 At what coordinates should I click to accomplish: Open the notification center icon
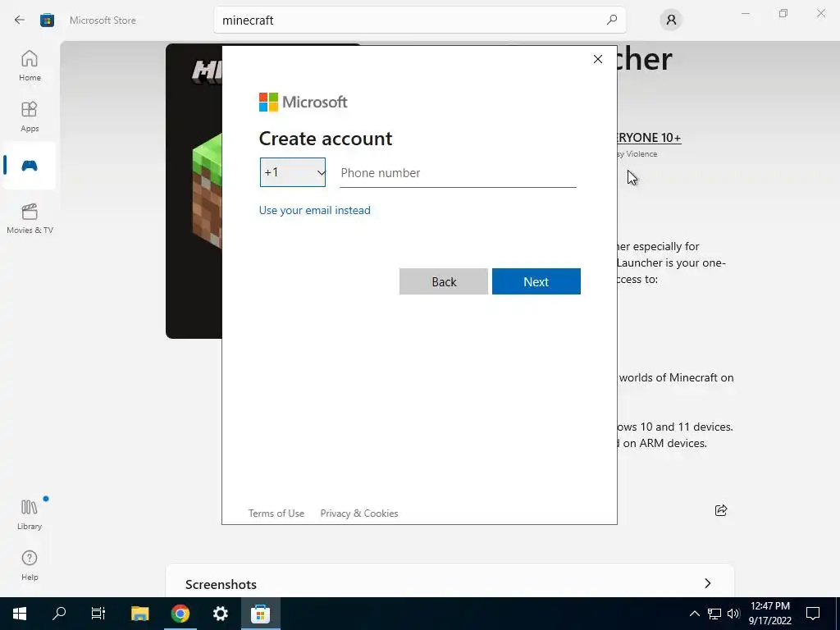pos(813,614)
